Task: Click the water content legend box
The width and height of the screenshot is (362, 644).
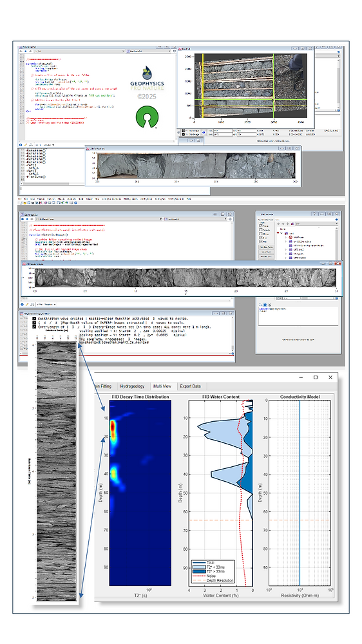Action: click(213, 571)
